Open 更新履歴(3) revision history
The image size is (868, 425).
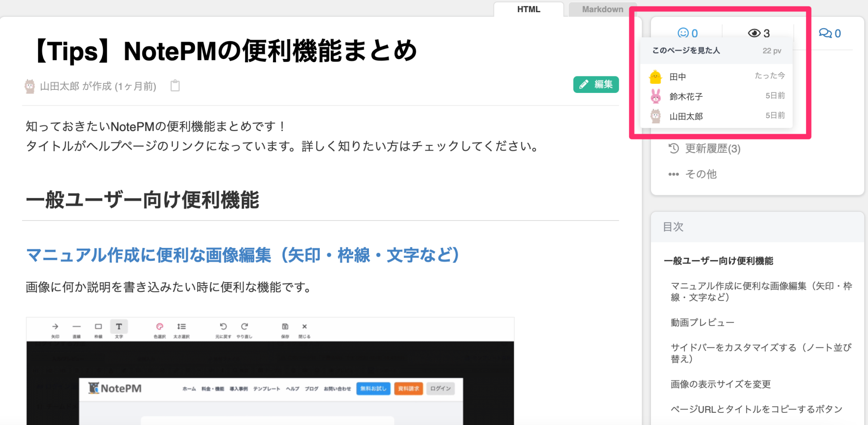[713, 149]
